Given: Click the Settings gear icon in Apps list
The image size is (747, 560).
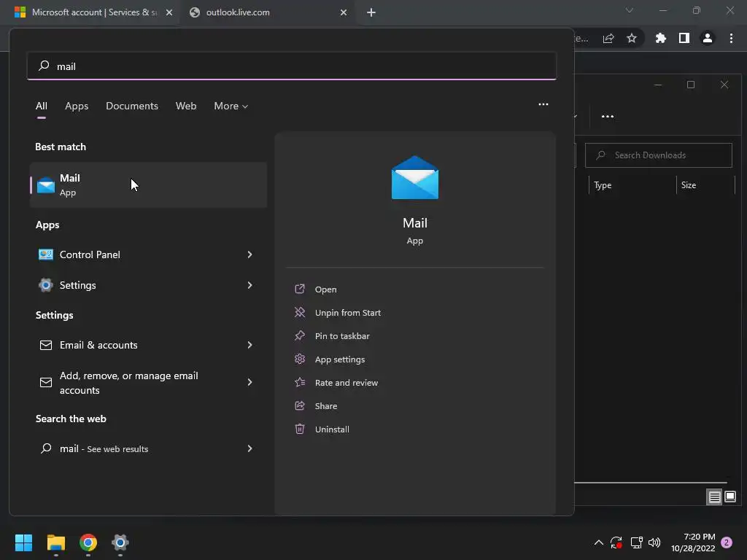Looking at the screenshot, I should pyautogui.click(x=46, y=285).
